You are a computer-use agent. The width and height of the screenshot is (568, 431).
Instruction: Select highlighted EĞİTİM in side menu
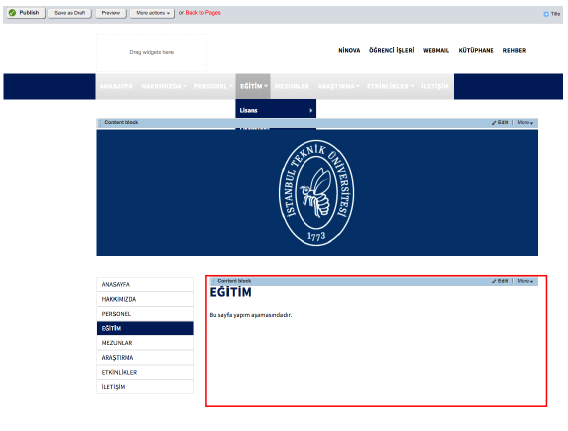pos(145,328)
